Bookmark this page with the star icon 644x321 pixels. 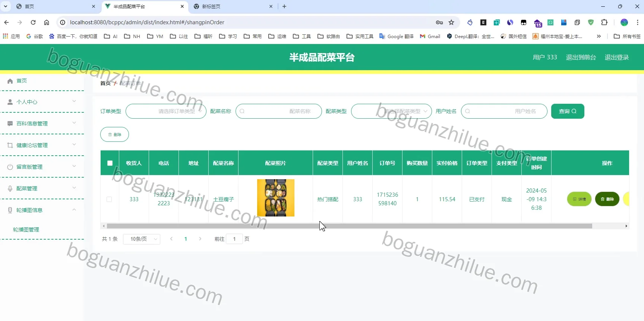click(x=451, y=22)
